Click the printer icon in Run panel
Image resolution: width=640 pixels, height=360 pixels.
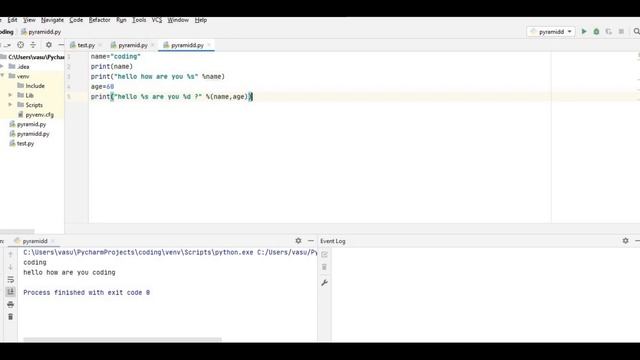(x=11, y=304)
